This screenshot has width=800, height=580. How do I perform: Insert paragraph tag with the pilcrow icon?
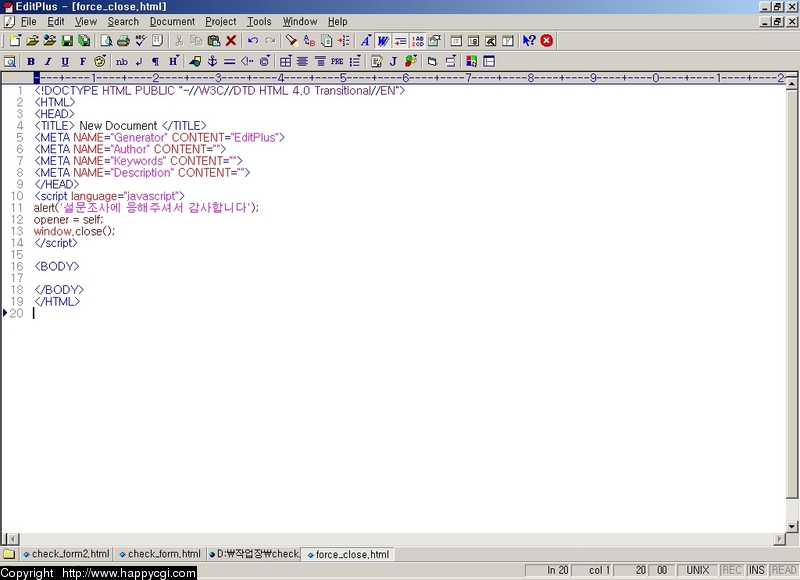click(156, 62)
